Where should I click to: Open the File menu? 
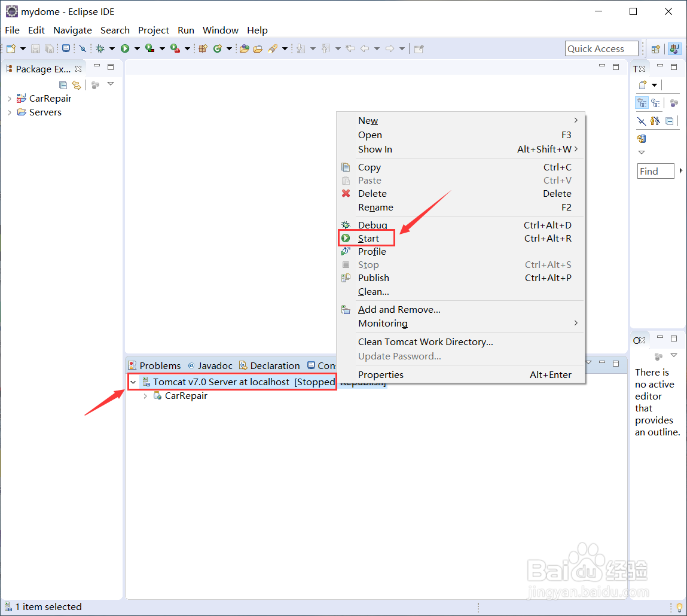(13, 31)
